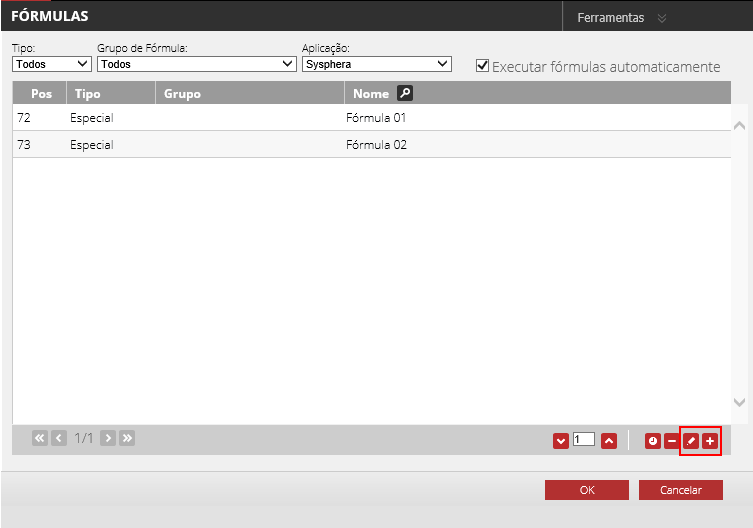Click the clock history icon
Viewport: 753px width, 528px height.
[x=653, y=441]
